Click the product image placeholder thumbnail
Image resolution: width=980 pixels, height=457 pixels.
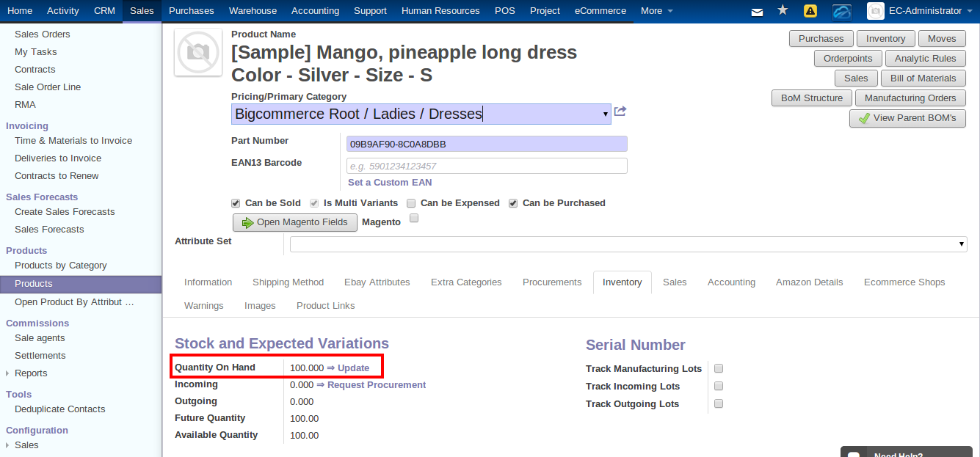click(x=197, y=52)
